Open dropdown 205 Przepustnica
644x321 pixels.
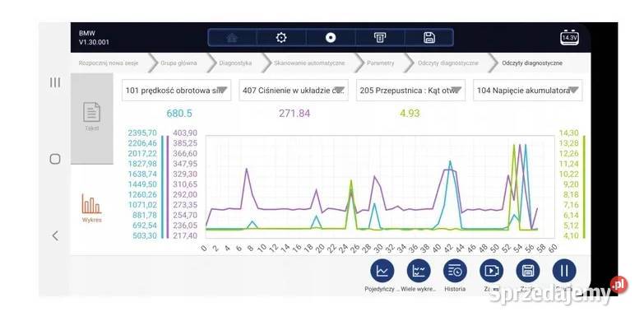point(410,90)
